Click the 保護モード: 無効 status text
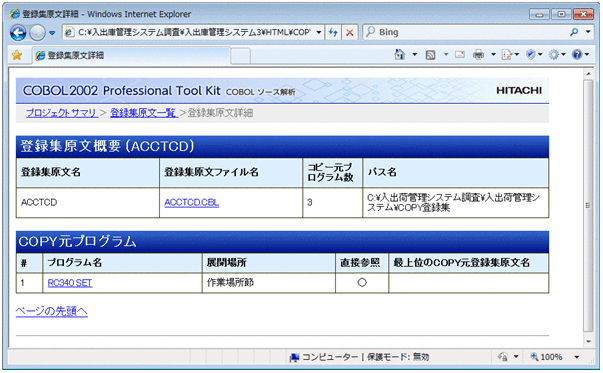Image resolution: width=603 pixels, height=373 pixels. [398, 357]
